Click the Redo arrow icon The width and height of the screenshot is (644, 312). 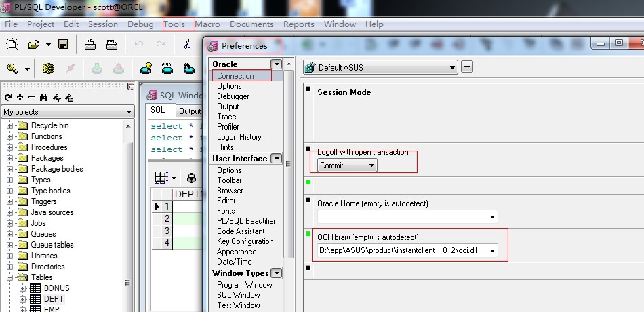[x=161, y=44]
